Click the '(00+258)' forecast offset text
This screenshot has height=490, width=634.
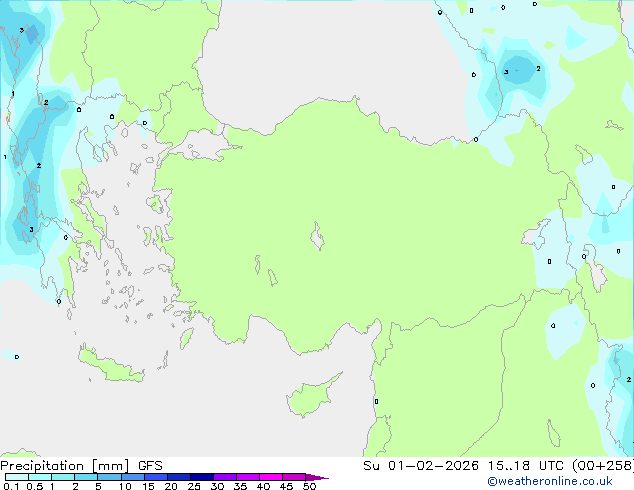click(603, 466)
